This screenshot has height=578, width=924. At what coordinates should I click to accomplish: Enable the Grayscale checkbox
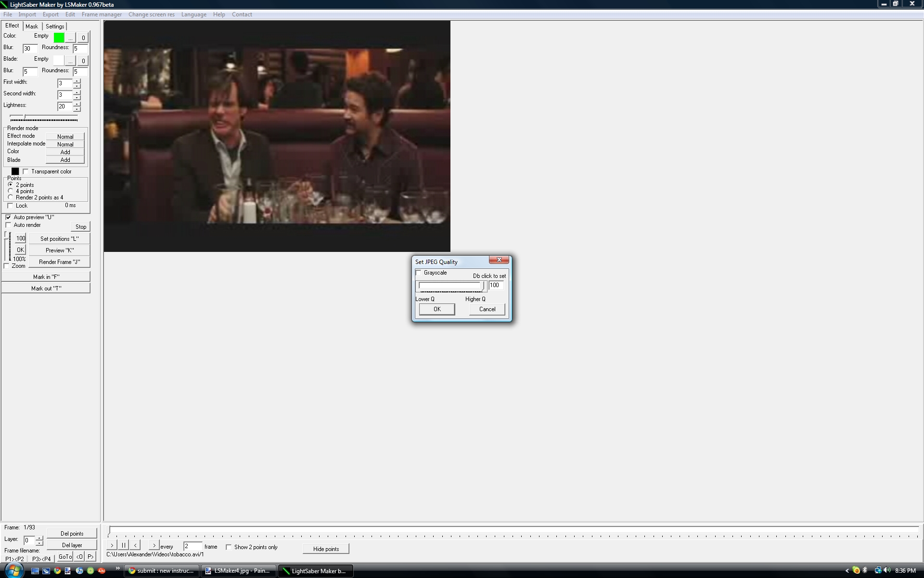pyautogui.click(x=419, y=273)
